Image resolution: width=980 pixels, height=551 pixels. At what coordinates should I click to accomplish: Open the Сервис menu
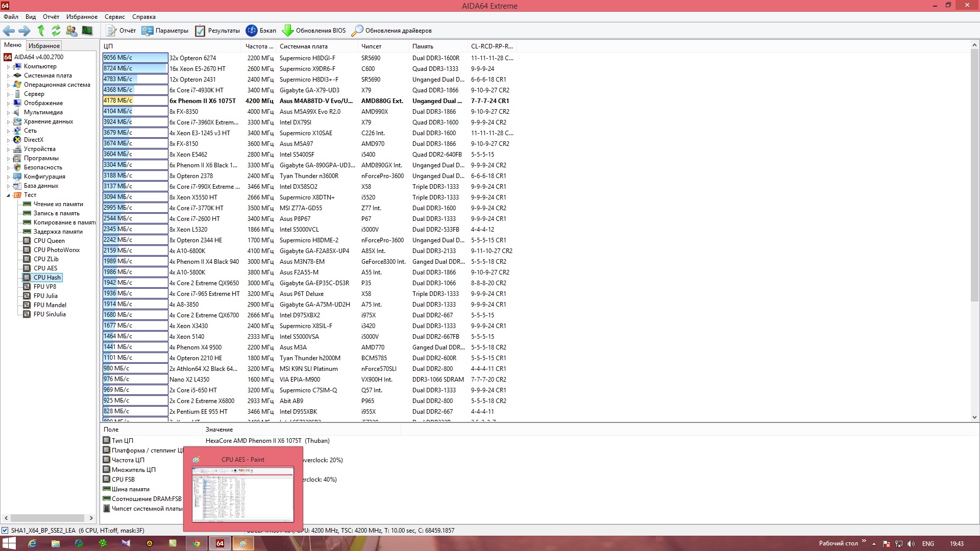click(x=114, y=17)
